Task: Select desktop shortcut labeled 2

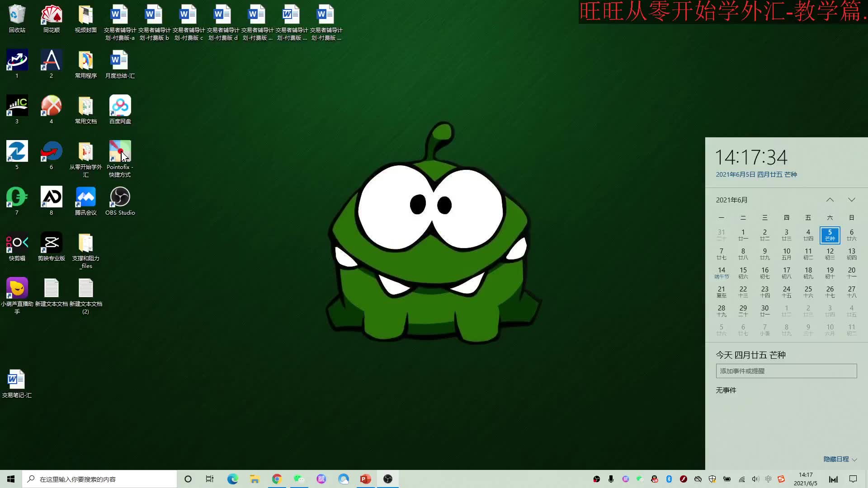Action: coord(51,65)
